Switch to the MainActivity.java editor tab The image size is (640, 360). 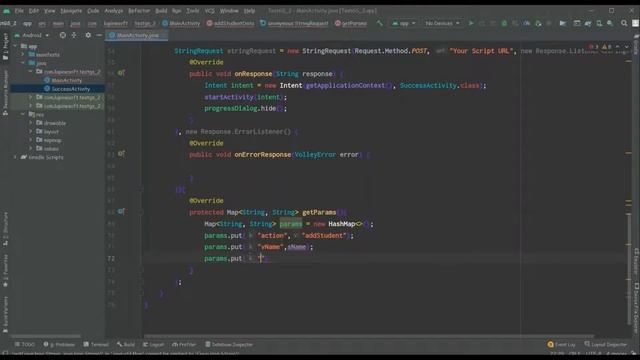coord(137,36)
